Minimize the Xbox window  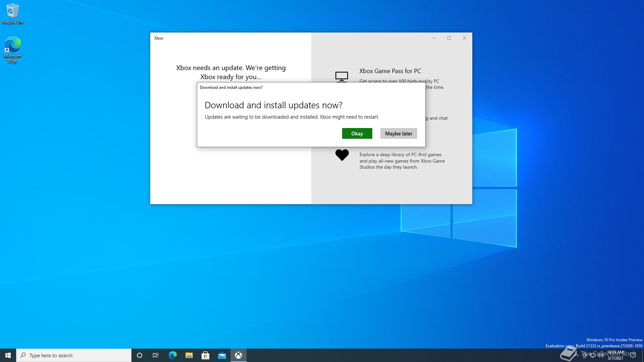click(434, 38)
